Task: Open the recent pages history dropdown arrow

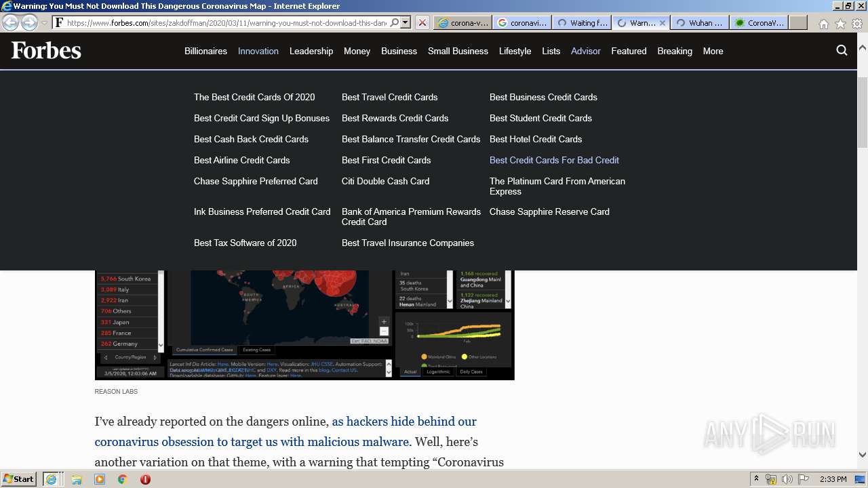Action: click(44, 23)
